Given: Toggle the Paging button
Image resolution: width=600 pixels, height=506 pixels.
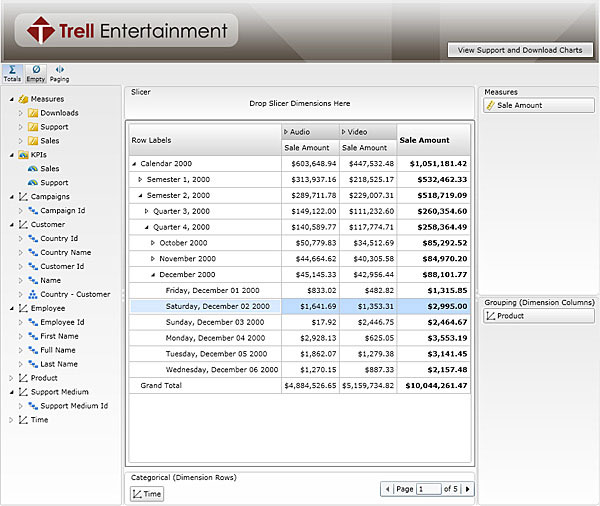Looking at the screenshot, I should pos(60,72).
